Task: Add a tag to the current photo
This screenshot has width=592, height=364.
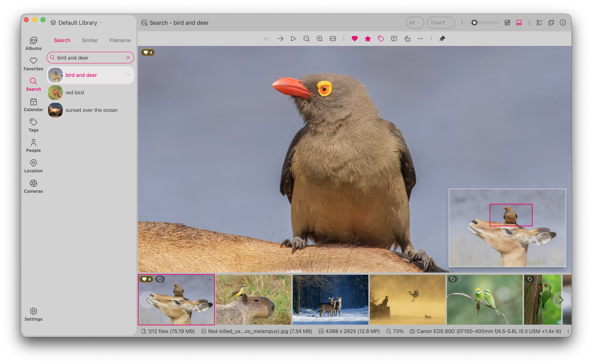Action: [x=381, y=39]
